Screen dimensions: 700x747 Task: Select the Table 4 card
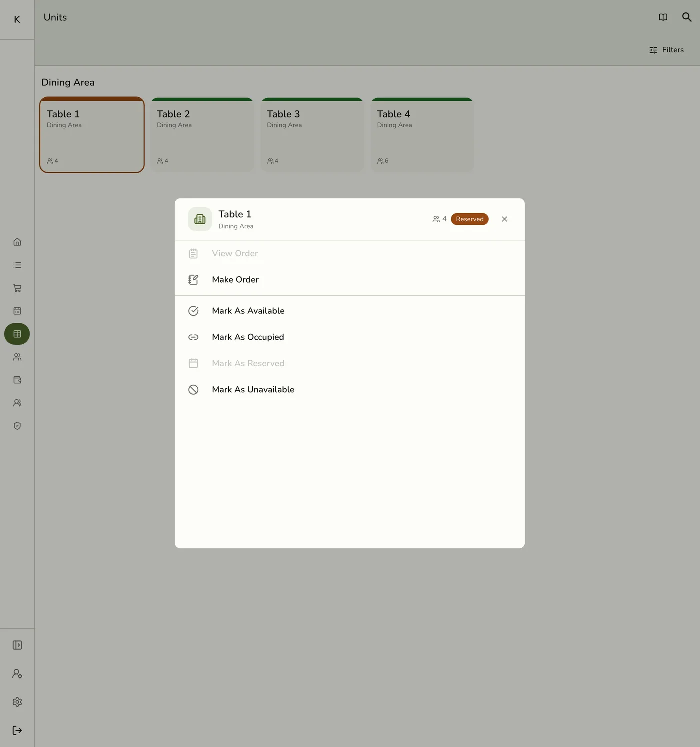422,135
